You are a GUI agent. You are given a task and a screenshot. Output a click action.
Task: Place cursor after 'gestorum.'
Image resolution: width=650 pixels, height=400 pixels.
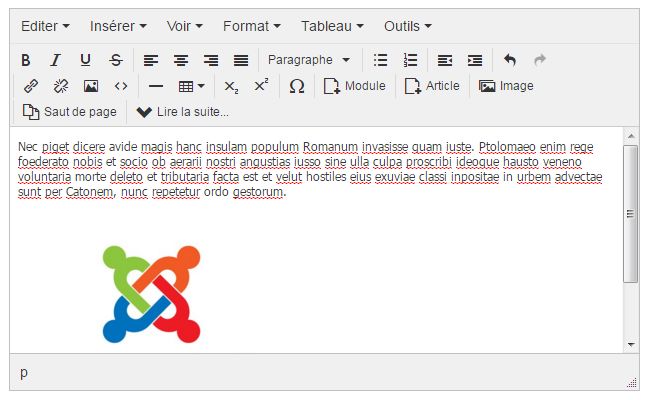287,192
